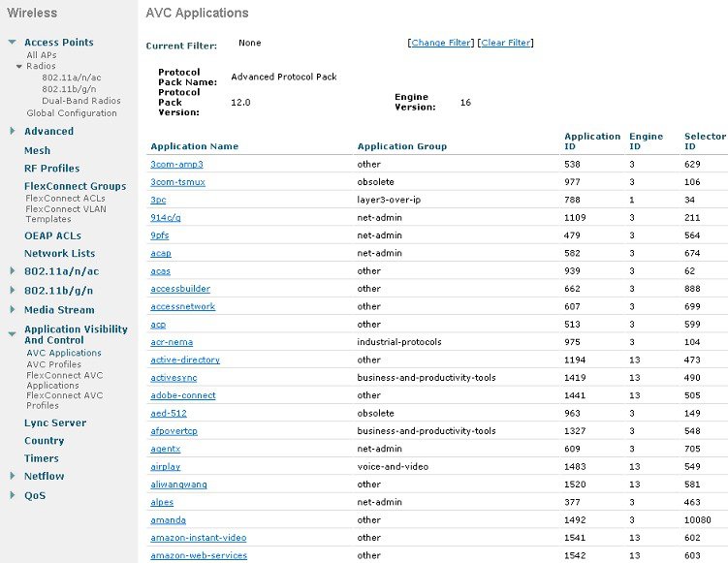728x563 pixels.
Task: Select 802.11a/n/ac under Radios
Action: (x=72, y=78)
